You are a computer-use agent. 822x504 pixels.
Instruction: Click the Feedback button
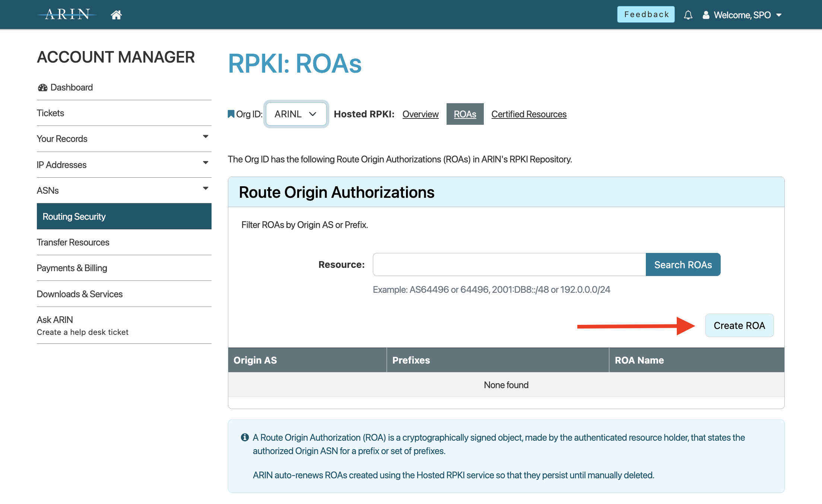click(646, 15)
